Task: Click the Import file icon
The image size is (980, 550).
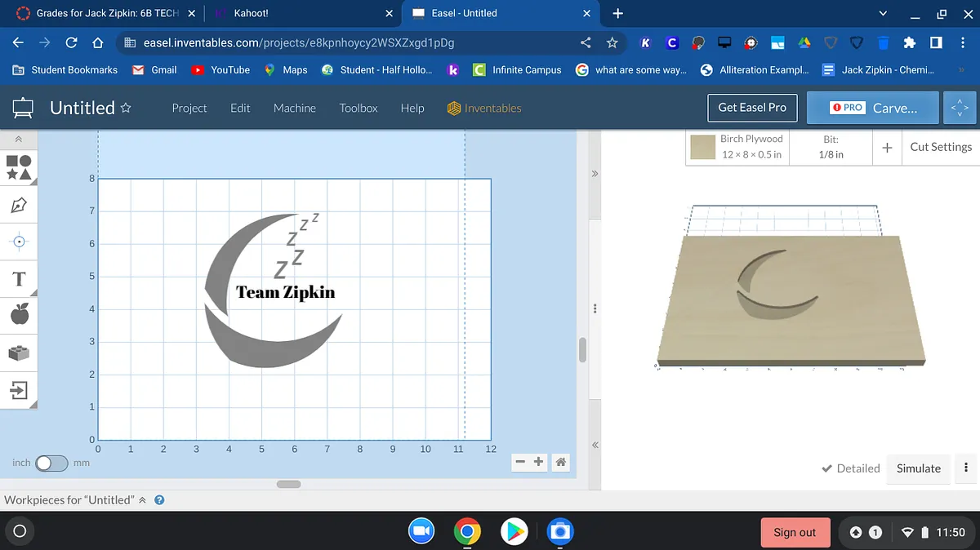Action: tap(20, 390)
